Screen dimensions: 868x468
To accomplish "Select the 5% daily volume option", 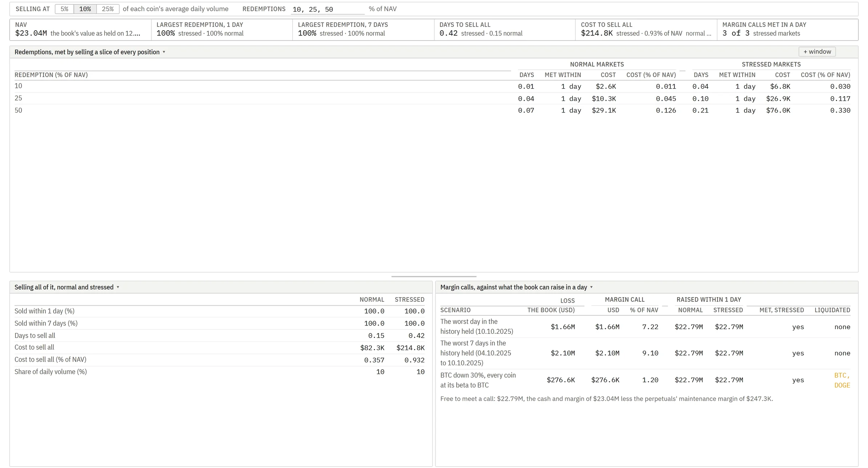I will [64, 9].
